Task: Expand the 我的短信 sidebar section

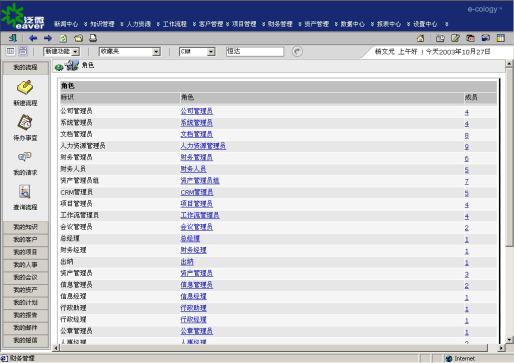Action: click(25, 340)
